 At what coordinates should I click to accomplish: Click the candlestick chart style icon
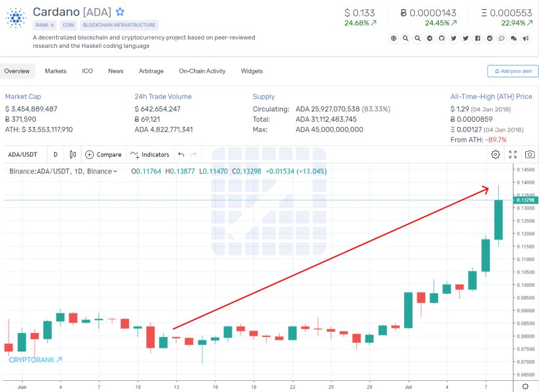pyautogui.click(x=73, y=154)
